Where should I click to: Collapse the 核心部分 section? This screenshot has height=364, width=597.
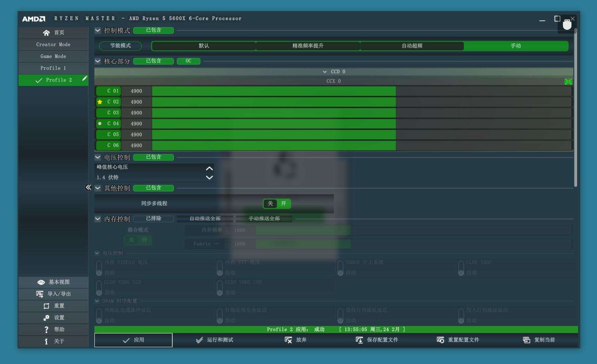tap(98, 61)
